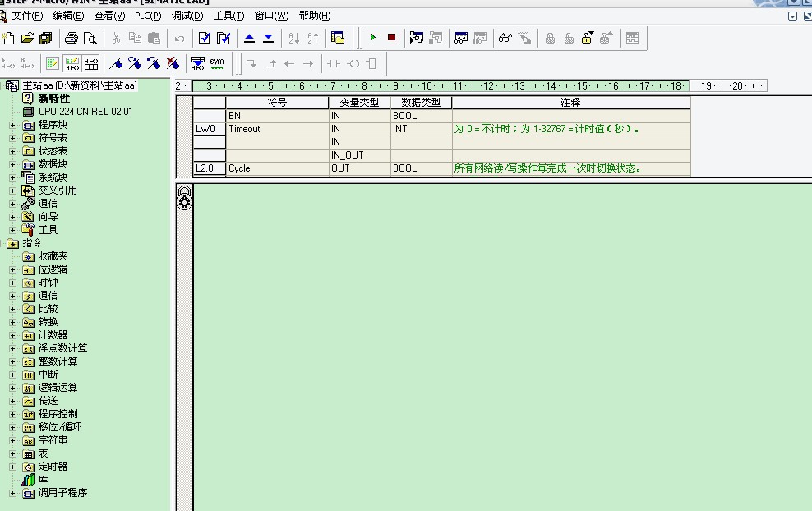Screen dimensions: 812x511
Task: Click the Download triangle-down toolbar icon
Action: click(268, 38)
